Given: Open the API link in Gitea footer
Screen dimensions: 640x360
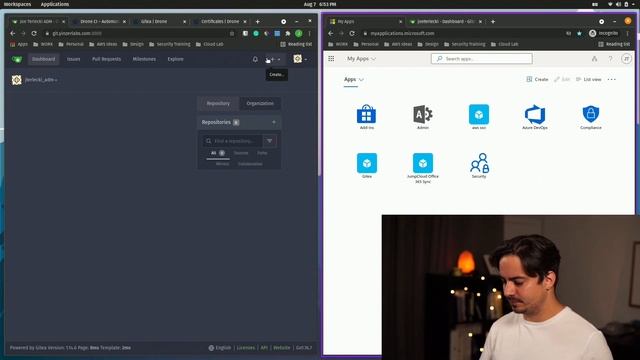Looking at the screenshot, I should coord(264,348).
